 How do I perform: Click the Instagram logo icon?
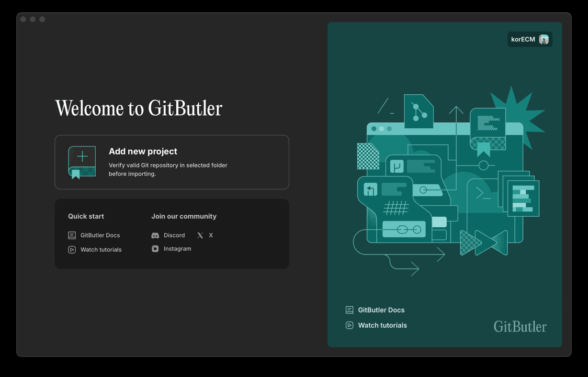pos(155,249)
